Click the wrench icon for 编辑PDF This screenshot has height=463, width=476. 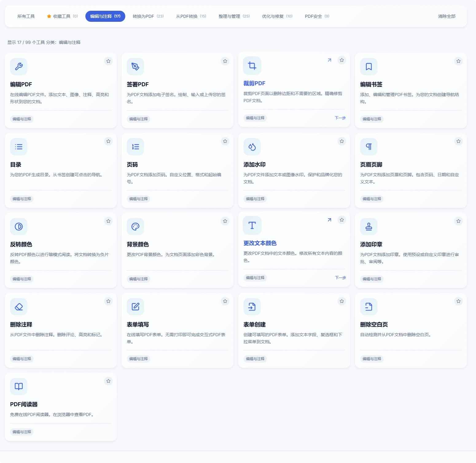click(x=19, y=67)
